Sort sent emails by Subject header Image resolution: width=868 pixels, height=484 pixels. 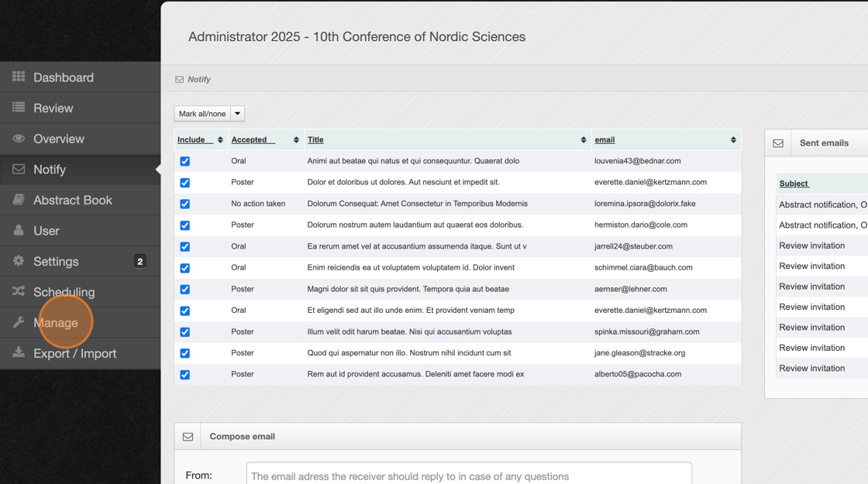[x=794, y=184]
